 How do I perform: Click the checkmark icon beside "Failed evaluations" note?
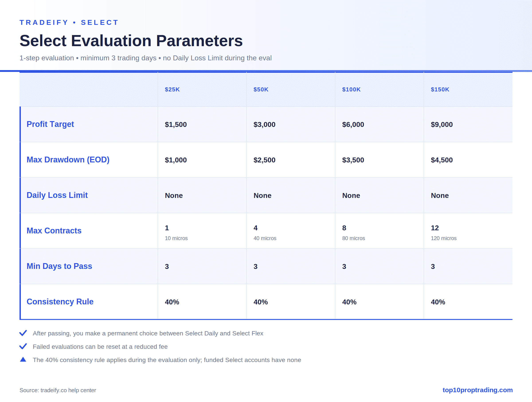pyautogui.click(x=23, y=346)
